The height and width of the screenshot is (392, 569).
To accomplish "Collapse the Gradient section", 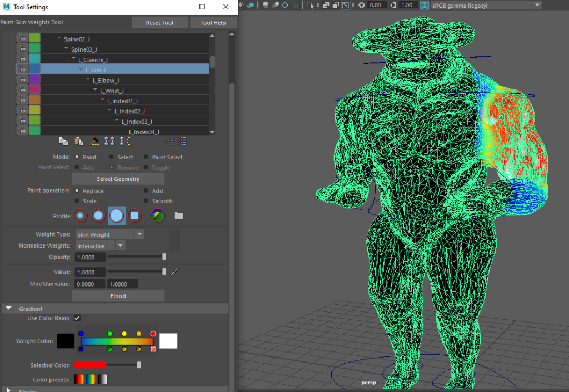I will coord(9,309).
